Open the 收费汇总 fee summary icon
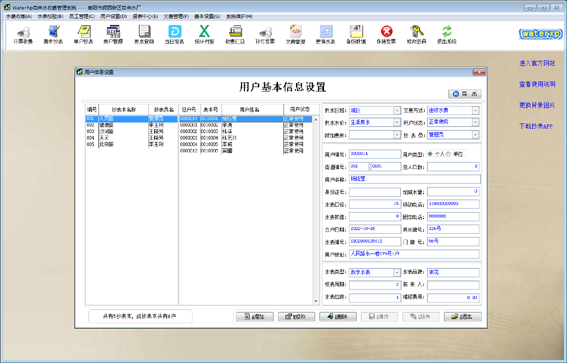The height and width of the screenshot is (363, 567). click(235, 34)
